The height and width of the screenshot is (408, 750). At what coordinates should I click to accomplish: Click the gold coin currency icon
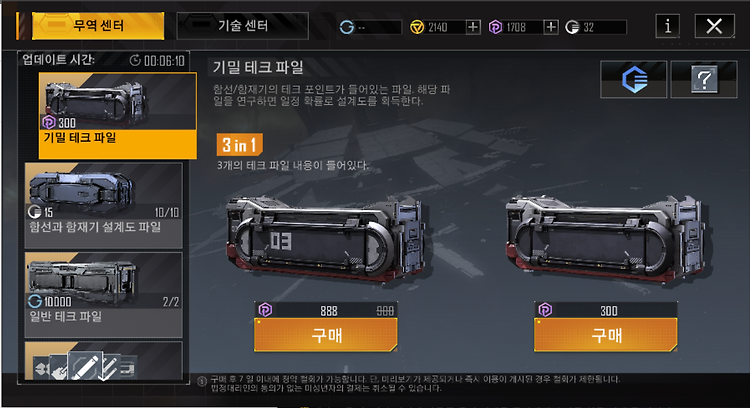coord(417,27)
